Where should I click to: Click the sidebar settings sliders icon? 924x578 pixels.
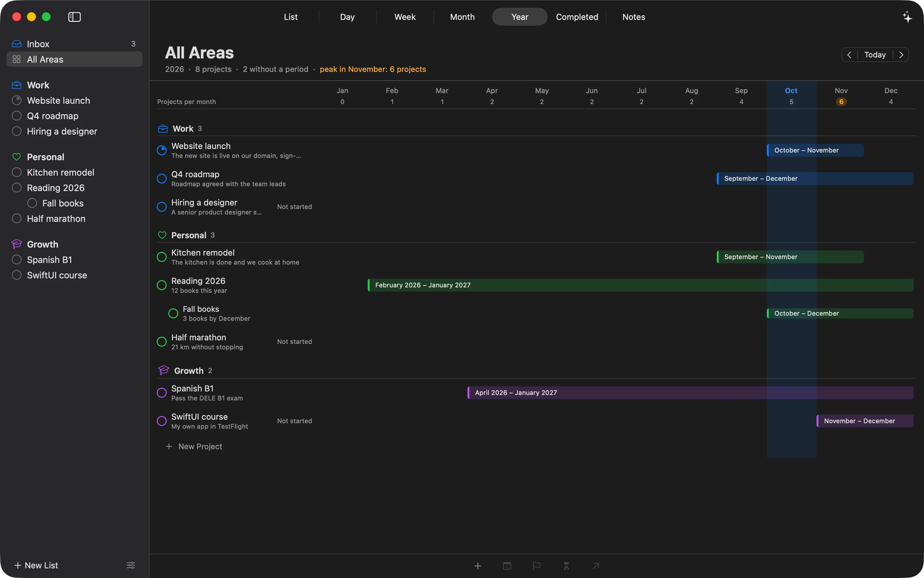pyautogui.click(x=131, y=565)
